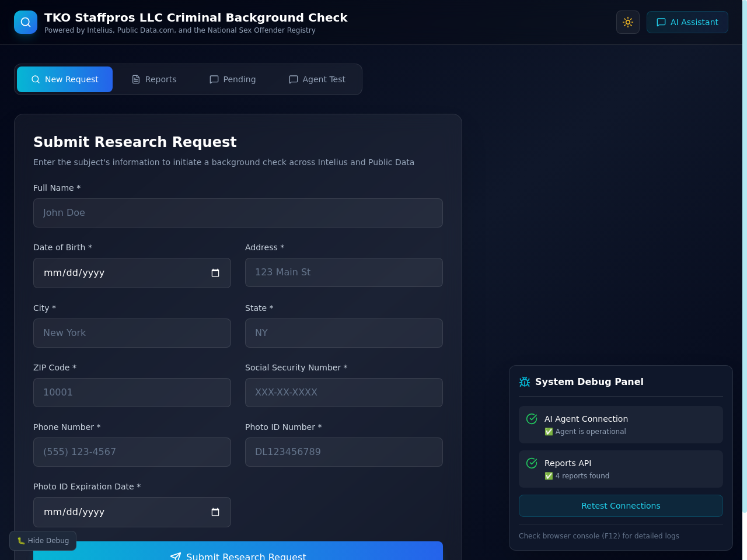This screenshot has height=560, width=747.
Task: Go to the Agent Test tab
Action: click(317, 79)
